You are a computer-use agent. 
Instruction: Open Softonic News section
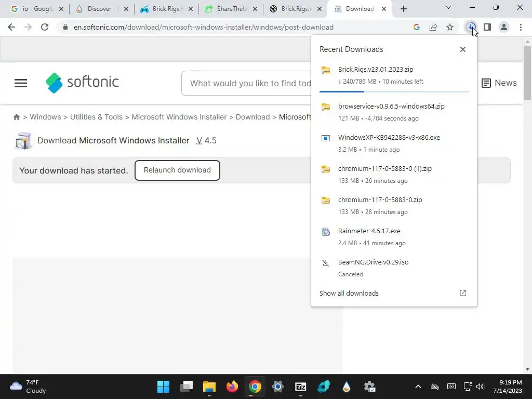tap(499, 83)
